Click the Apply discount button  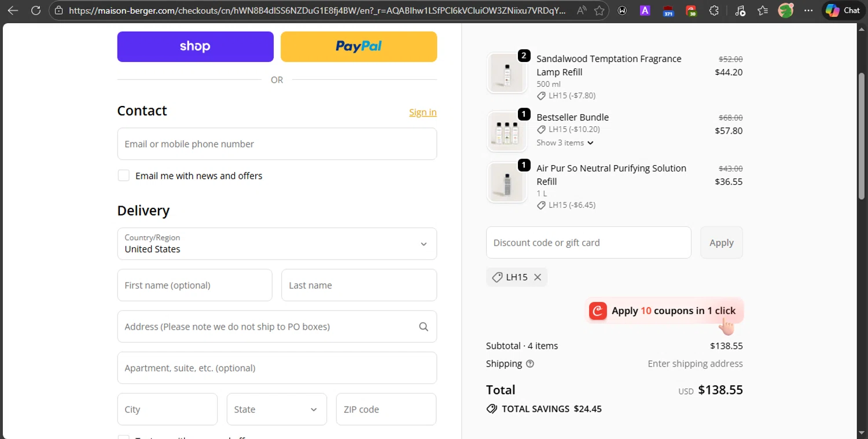pos(722,243)
